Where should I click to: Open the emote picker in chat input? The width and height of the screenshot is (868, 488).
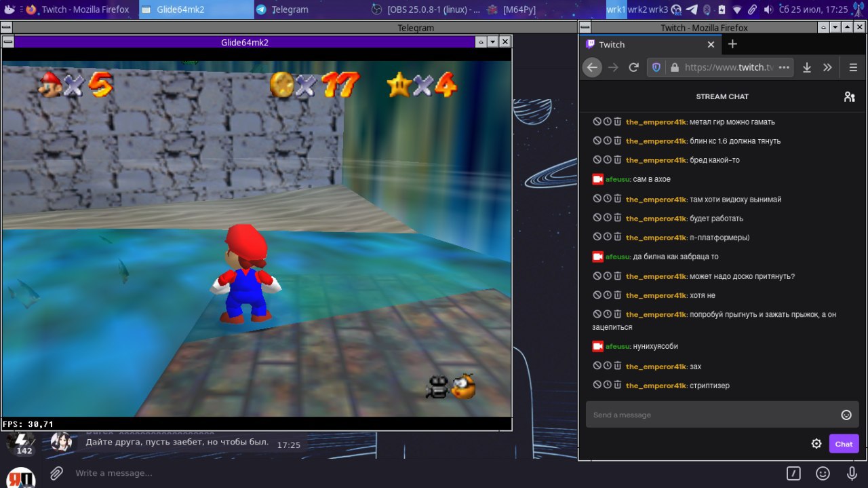(x=846, y=415)
